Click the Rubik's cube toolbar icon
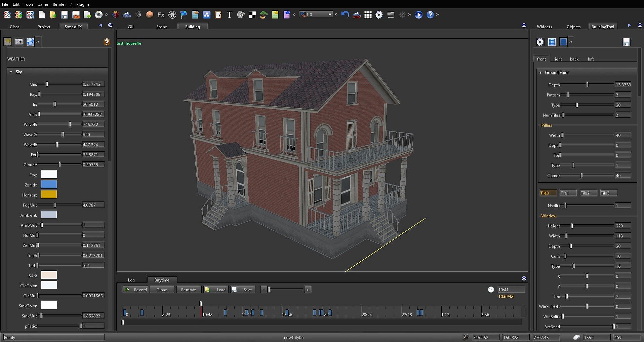 [x=116, y=15]
